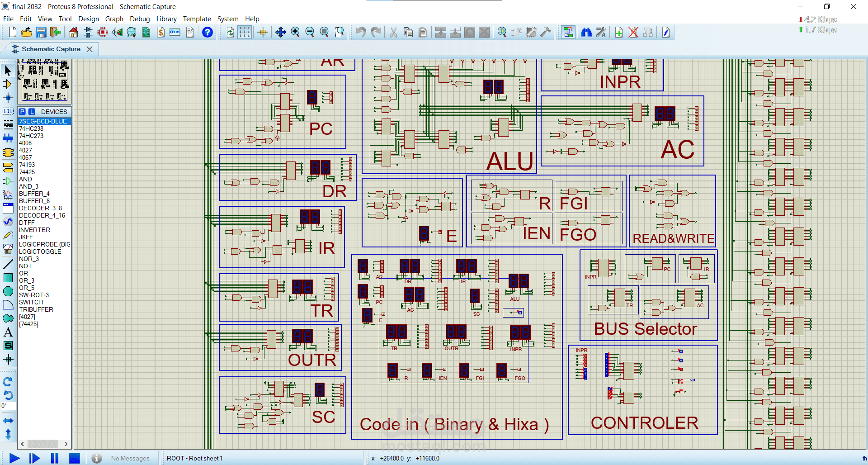Open the Debug menu
This screenshot has height=465, width=868.
(x=140, y=19)
